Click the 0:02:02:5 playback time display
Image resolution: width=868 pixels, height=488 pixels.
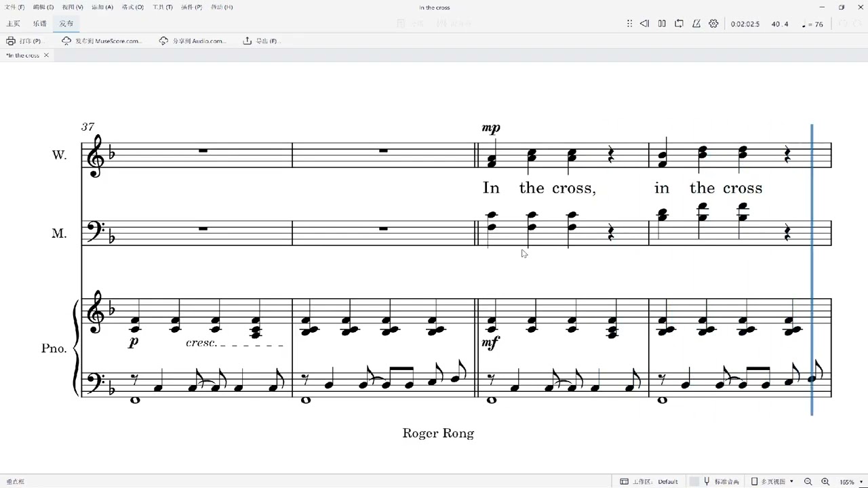pos(745,24)
